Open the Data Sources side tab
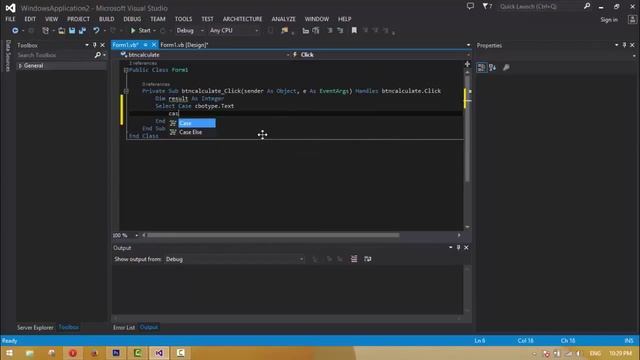This screenshot has height=360, width=640. [7, 56]
